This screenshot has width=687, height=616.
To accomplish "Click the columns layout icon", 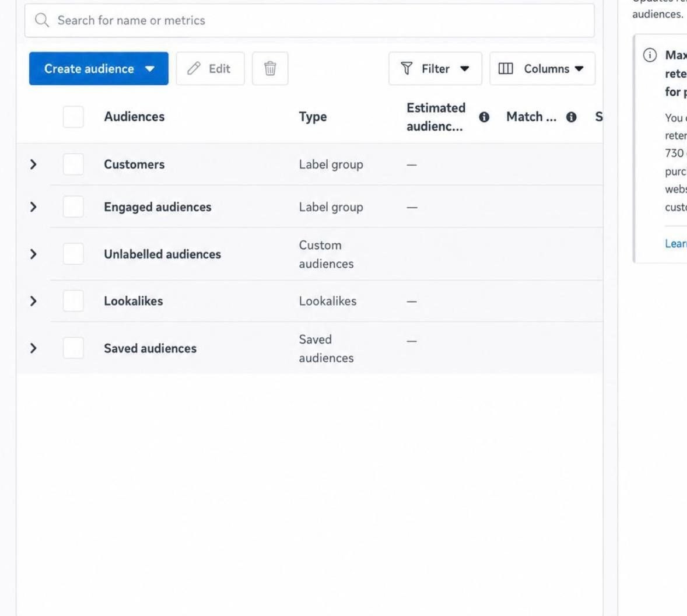I will click(506, 68).
